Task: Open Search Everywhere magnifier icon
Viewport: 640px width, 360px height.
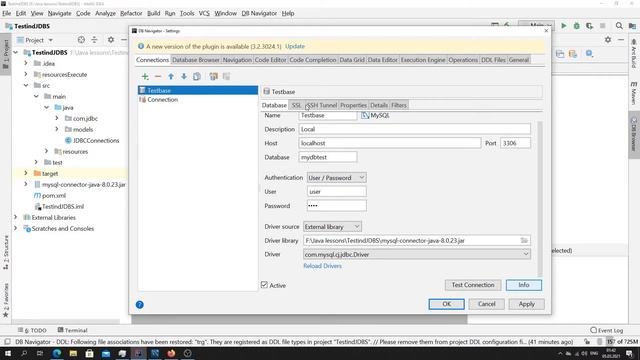Action: coord(619,26)
